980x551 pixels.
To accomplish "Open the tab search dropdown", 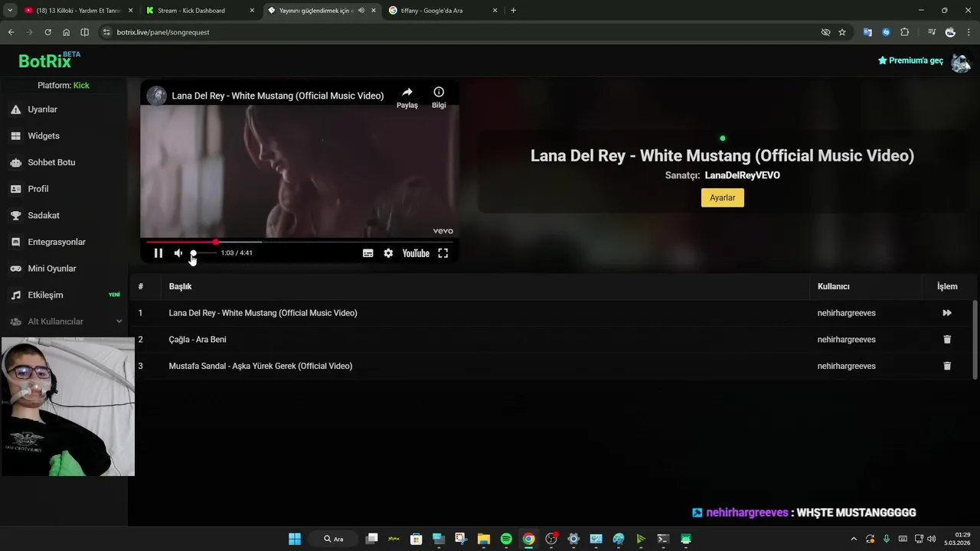I will coord(9,11).
